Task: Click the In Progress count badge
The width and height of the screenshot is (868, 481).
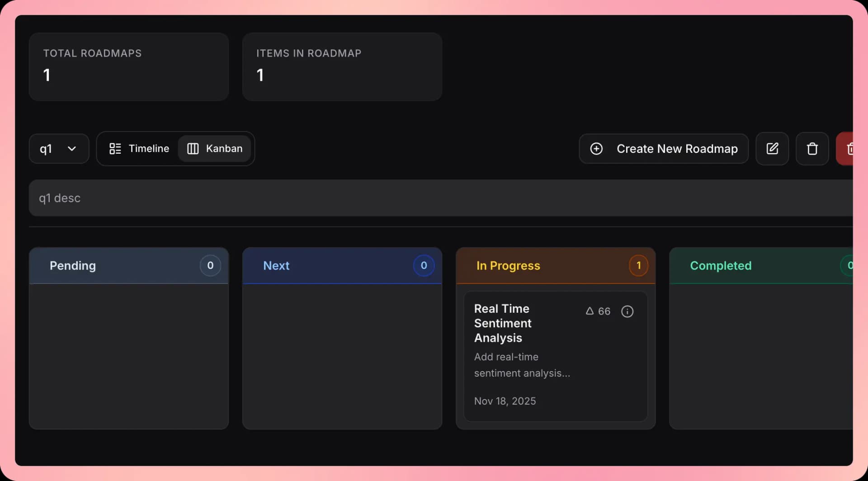Action: [x=638, y=266]
